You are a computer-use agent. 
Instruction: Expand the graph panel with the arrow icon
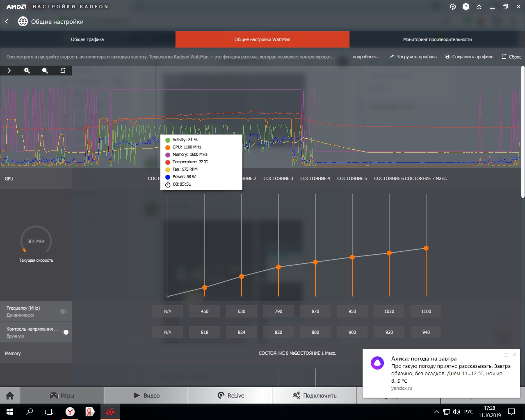(x=9, y=71)
